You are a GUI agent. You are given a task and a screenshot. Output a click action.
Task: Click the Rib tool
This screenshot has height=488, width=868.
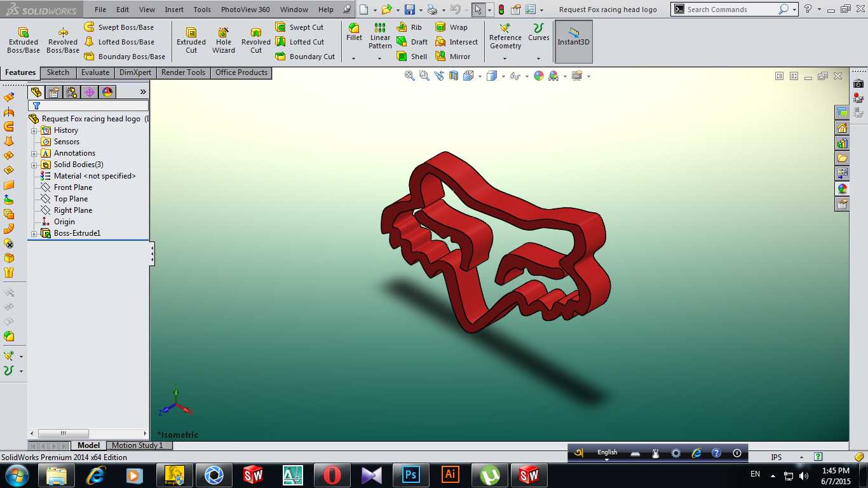point(409,27)
